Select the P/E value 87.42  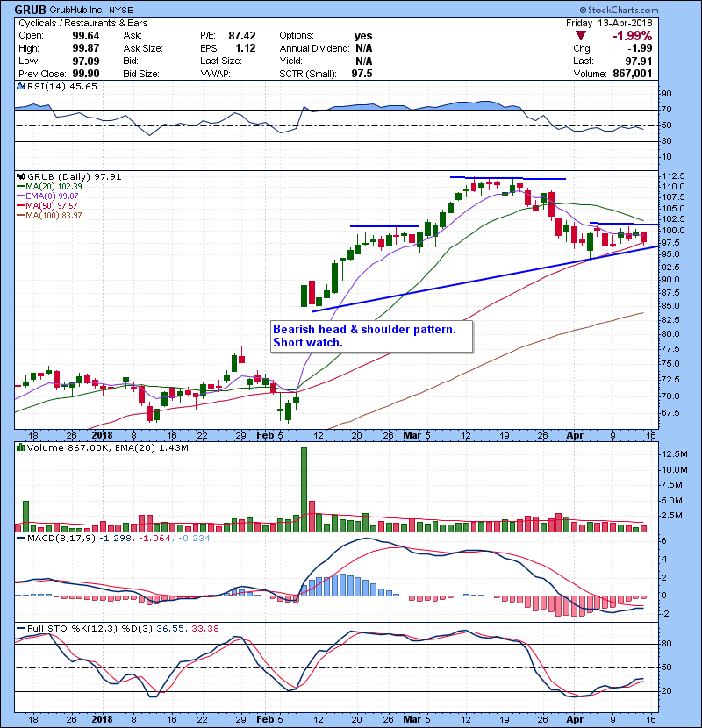[x=242, y=36]
